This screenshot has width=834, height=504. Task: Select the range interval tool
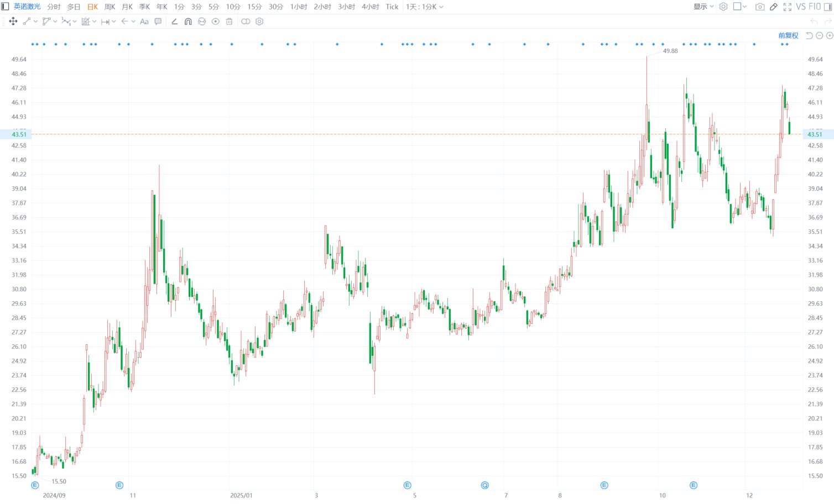click(x=105, y=22)
